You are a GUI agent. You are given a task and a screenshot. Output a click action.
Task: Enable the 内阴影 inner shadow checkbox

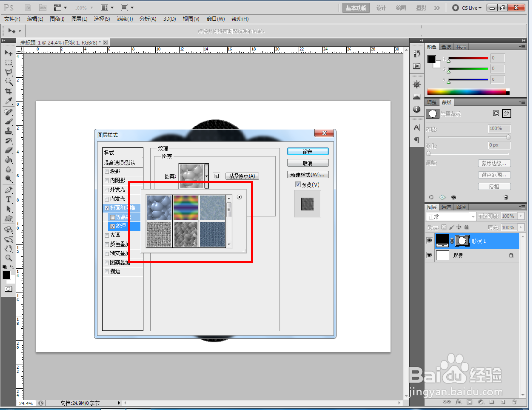coord(107,181)
